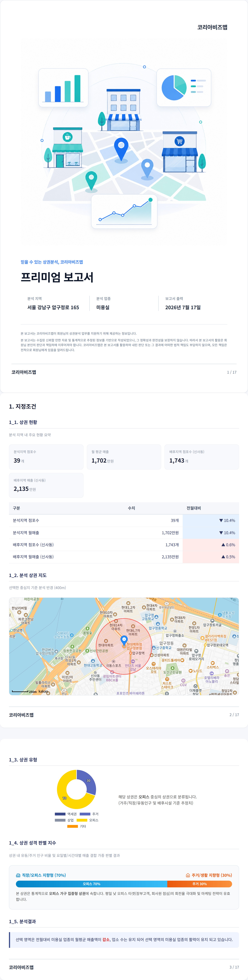Click the teal map pin on the cover illustration

tap(91, 181)
